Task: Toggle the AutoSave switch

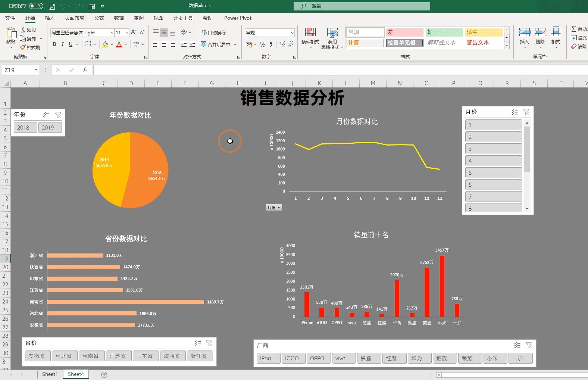Action: pyautogui.click(x=36, y=6)
